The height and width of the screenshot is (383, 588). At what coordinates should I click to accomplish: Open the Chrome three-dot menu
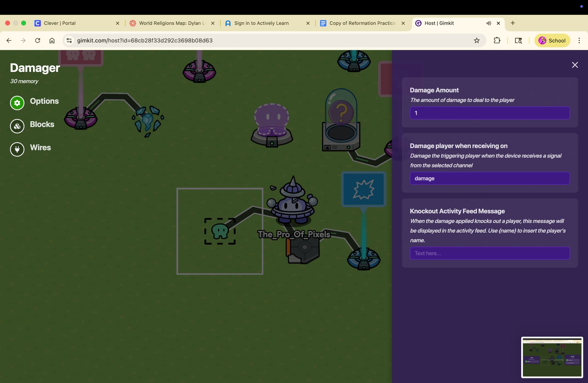pos(579,40)
